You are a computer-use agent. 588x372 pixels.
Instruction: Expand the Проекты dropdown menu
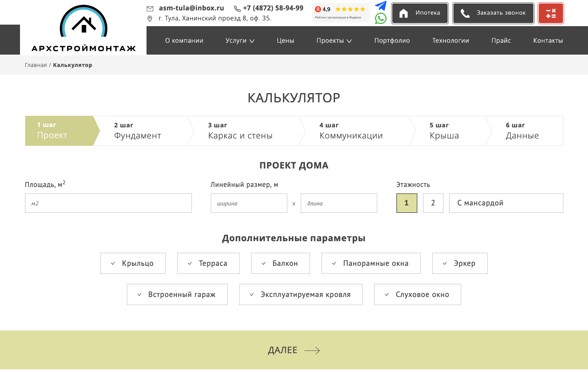click(x=334, y=41)
